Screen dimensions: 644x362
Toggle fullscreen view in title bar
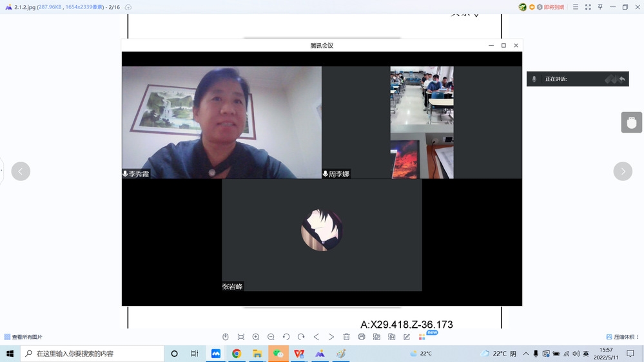tap(588, 7)
